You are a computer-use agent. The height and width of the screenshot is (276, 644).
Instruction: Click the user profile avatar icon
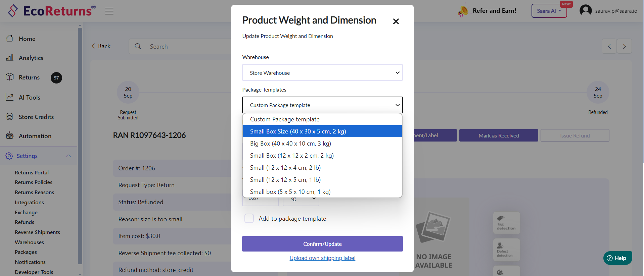coord(586,10)
